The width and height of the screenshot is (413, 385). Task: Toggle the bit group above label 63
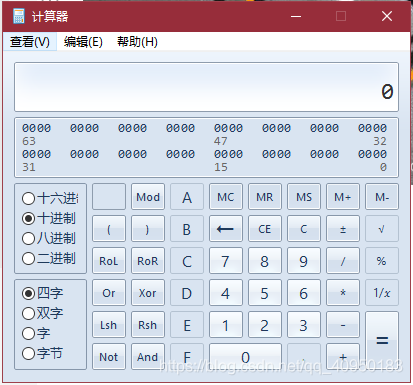36,128
